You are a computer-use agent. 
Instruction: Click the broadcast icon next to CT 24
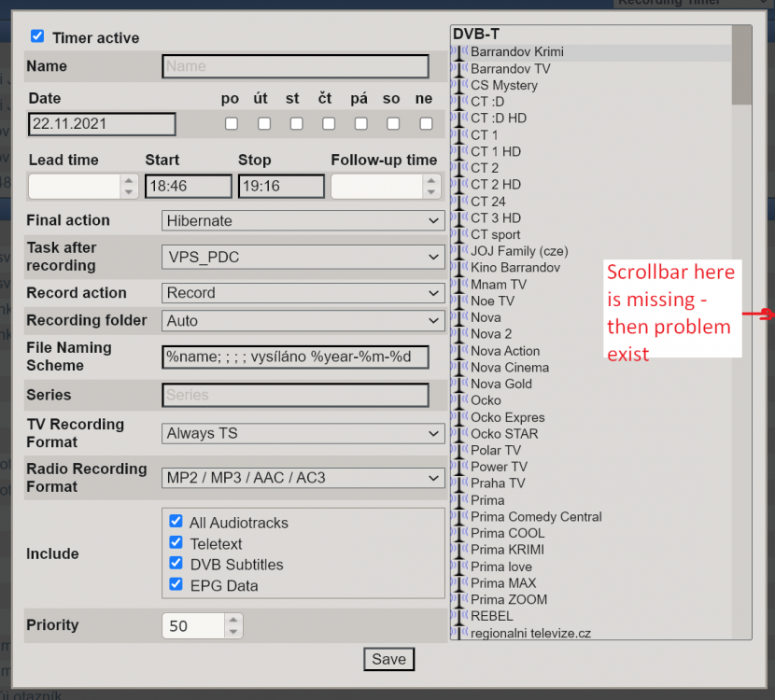pyautogui.click(x=458, y=202)
